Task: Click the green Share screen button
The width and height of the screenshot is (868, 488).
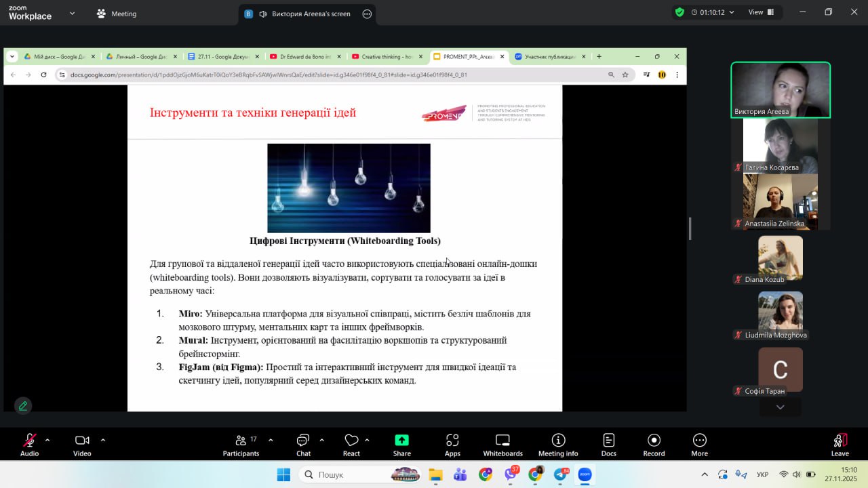Action: [x=401, y=444]
